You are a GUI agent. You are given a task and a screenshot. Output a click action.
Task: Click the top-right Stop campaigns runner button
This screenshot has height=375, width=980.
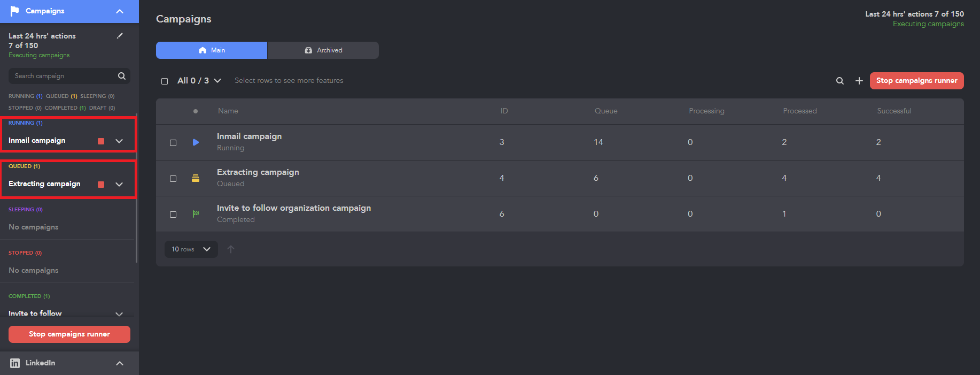tap(917, 81)
